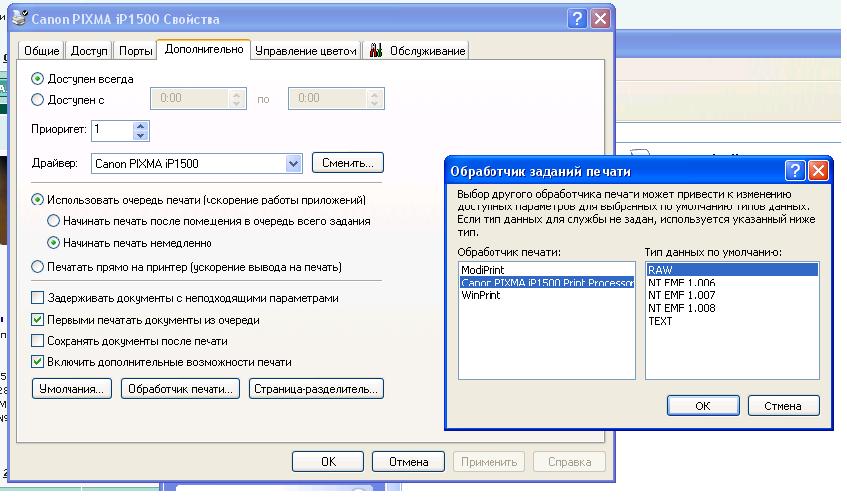847x497 pixels.
Task: Click OK in the Canon properties window
Action: click(x=328, y=461)
